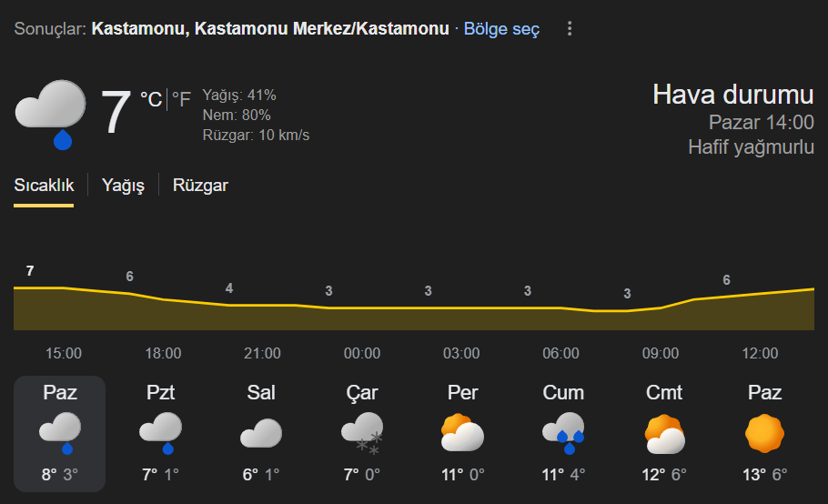Viewport: 828px width, 504px height.
Task: Click Friday's (Cum) rain showers icon
Action: click(x=563, y=432)
